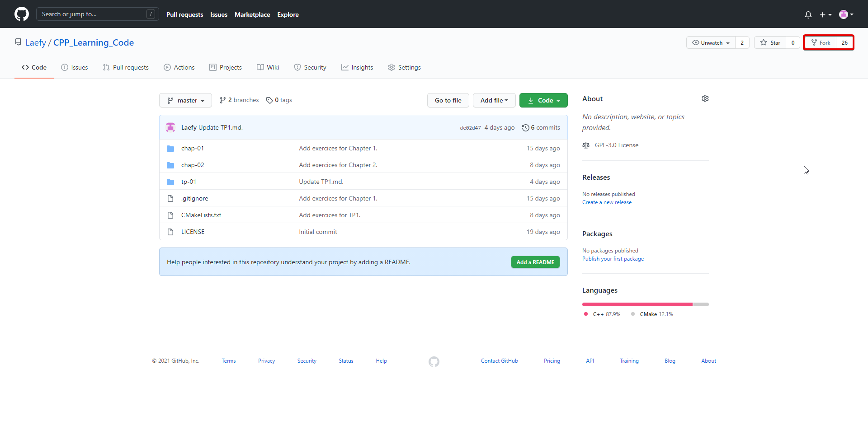Expand the Add file dropdown
868x425 pixels.
(494, 100)
